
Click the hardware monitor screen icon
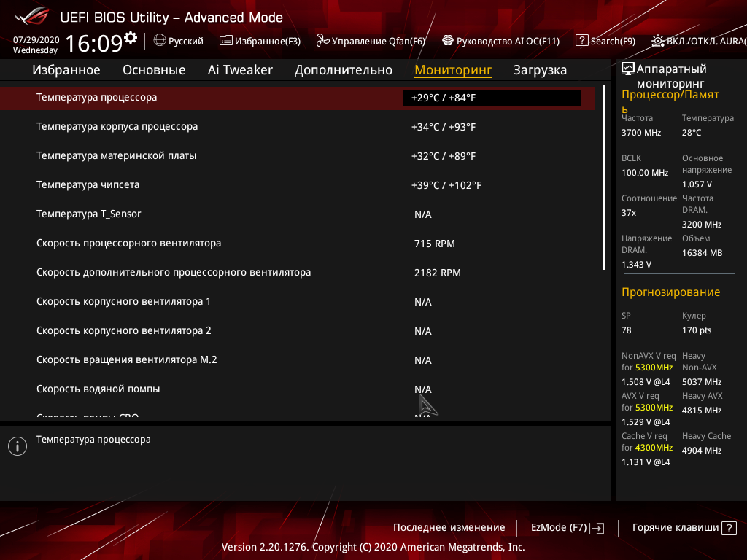pyautogui.click(x=628, y=69)
